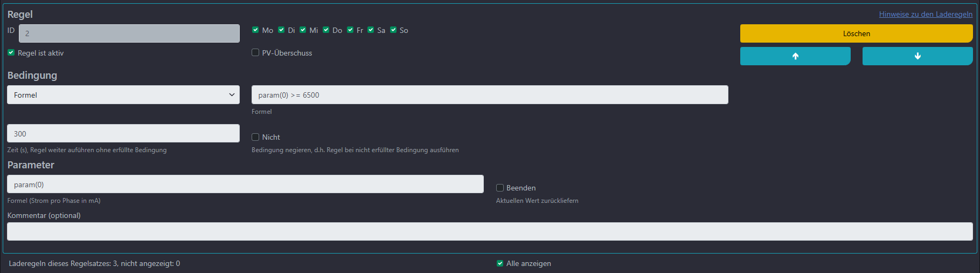
Task: Toggle the Di weekday checkbox
Action: point(281,30)
